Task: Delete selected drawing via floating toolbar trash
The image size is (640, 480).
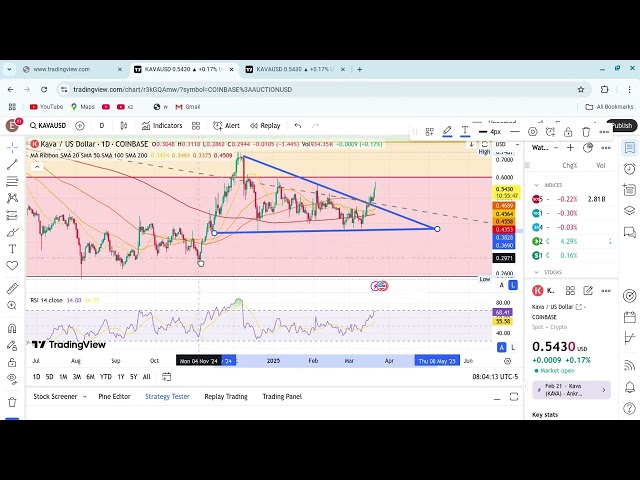Action: (x=586, y=132)
